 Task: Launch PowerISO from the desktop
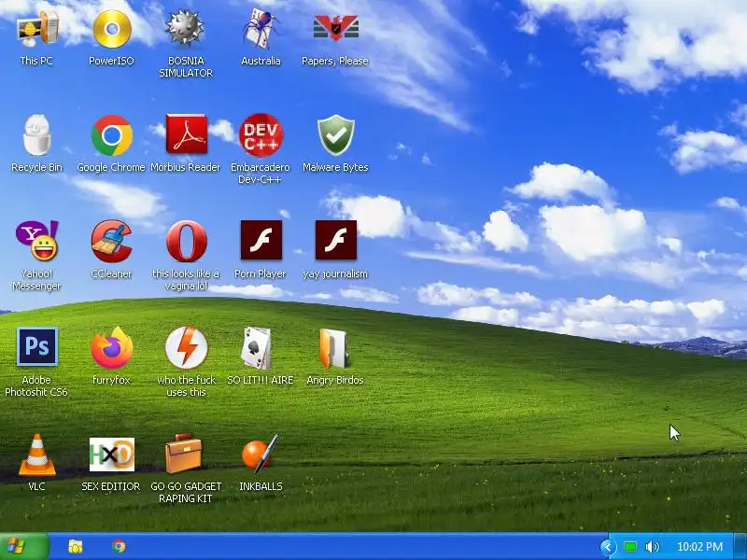coord(112,29)
